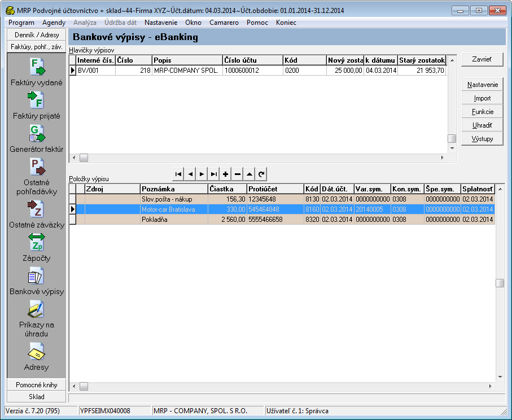Open the Nastavenie menu
This screenshot has width=512, height=420.
pos(161,23)
